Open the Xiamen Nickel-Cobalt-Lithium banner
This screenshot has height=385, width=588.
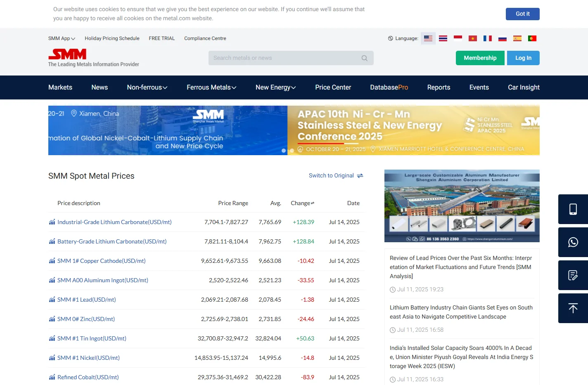168,130
